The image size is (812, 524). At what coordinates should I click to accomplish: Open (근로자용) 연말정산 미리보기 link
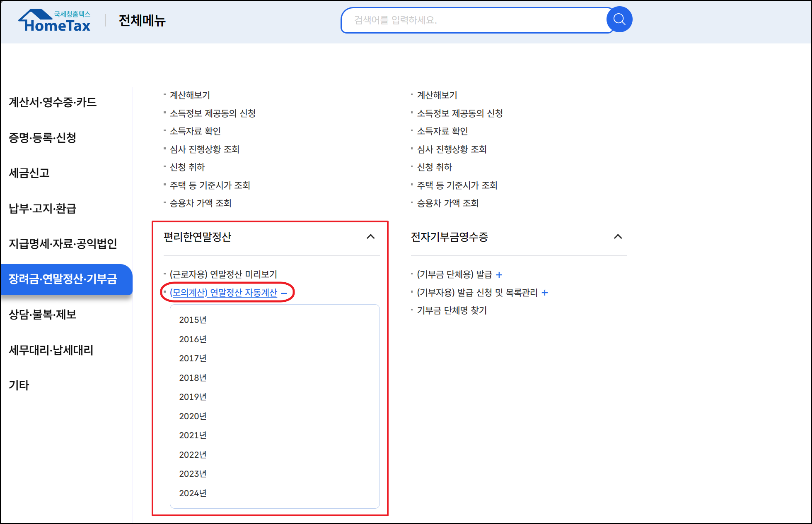coord(223,274)
